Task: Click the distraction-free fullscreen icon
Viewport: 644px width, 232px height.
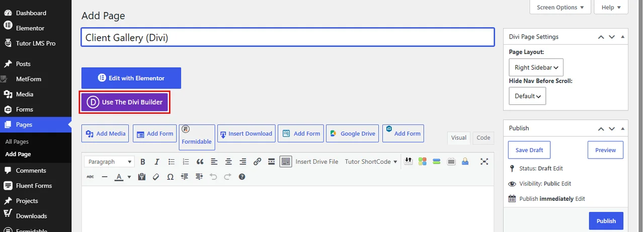Action: click(x=484, y=162)
